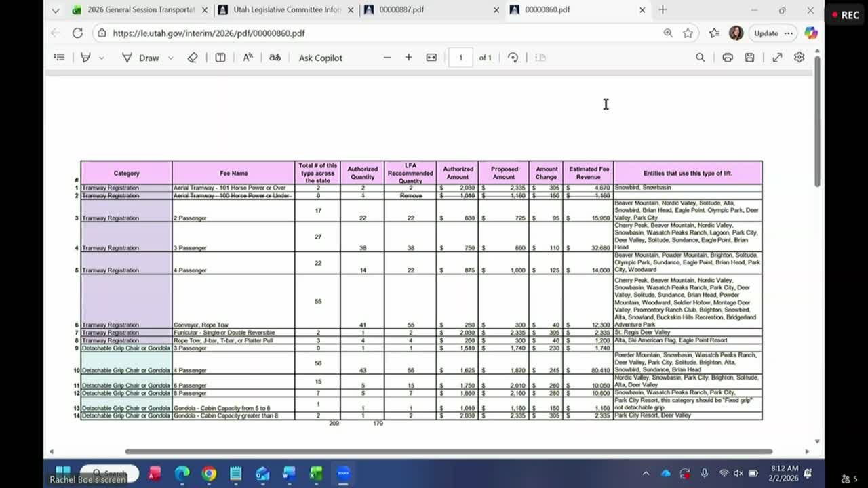Toggle fit to width page view
The height and width of the screenshot is (488, 868).
coord(431,58)
